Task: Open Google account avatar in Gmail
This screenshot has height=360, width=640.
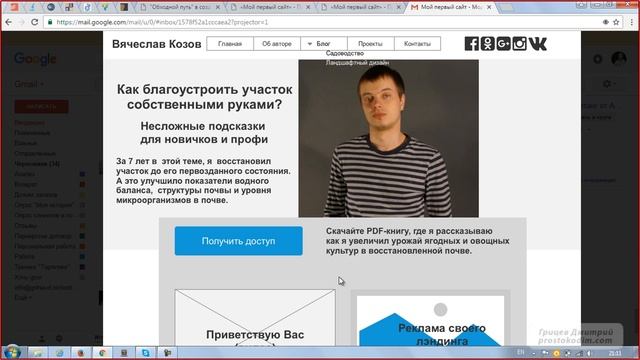Action: [619, 59]
